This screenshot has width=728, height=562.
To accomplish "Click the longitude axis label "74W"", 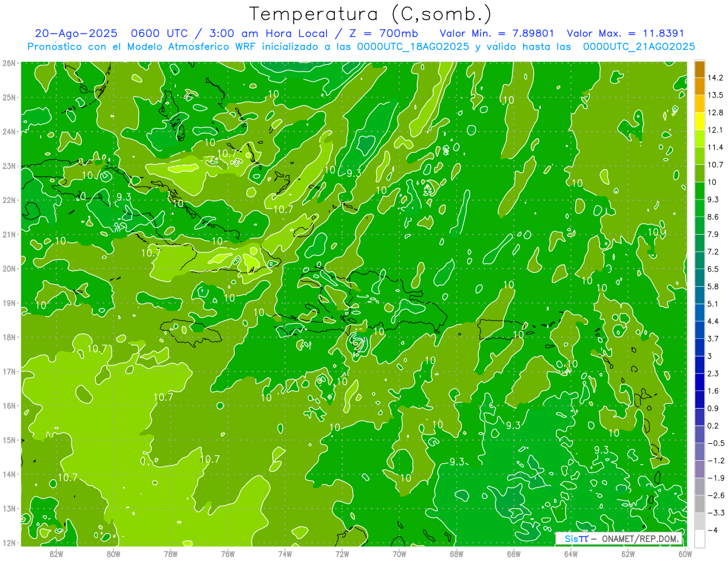I will coord(285,554).
